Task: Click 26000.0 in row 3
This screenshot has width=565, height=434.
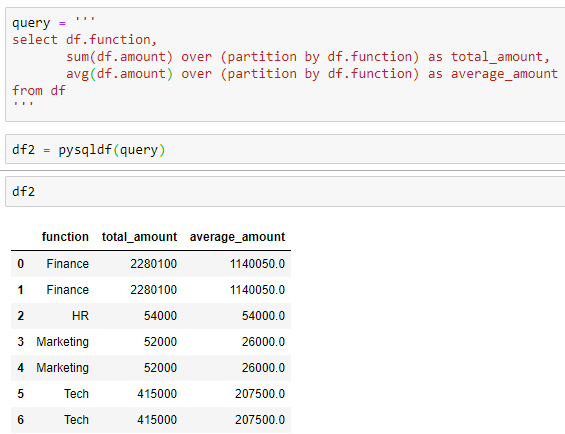Action: click(x=263, y=342)
